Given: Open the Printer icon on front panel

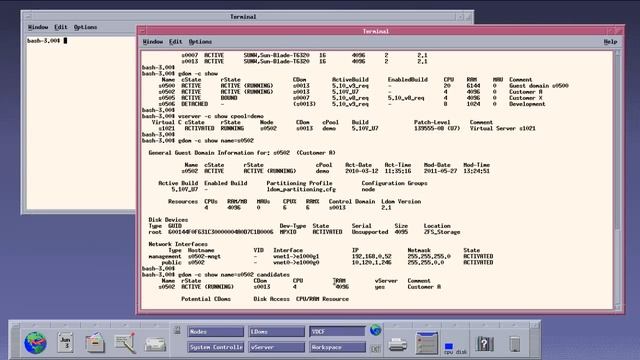Looking at the screenshot, I should [x=397, y=344].
